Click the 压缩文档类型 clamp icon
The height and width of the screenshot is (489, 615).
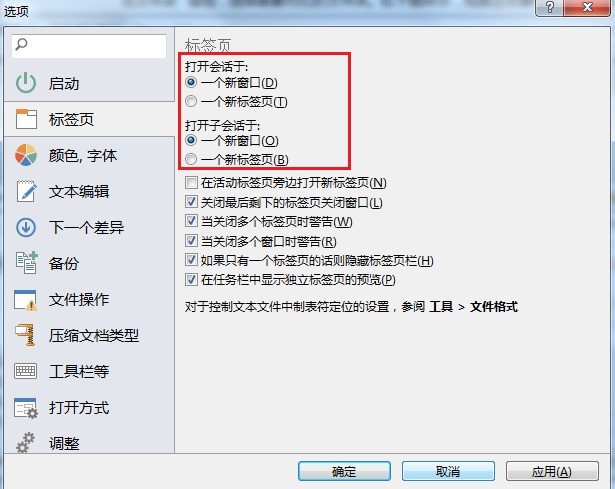click(x=26, y=335)
